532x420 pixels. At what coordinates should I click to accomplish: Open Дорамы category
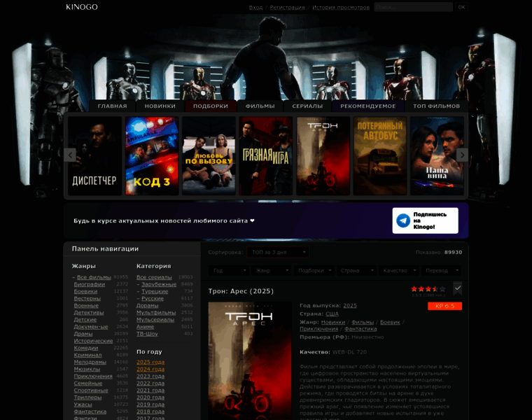pos(147,305)
